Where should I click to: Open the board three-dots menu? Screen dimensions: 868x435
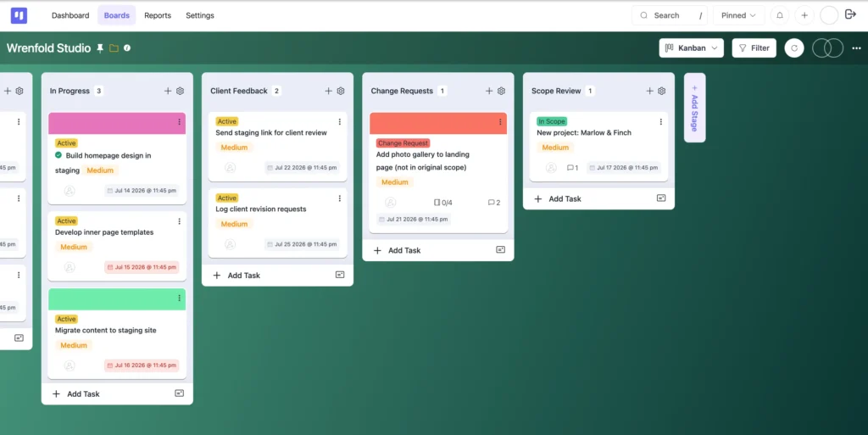tap(856, 48)
